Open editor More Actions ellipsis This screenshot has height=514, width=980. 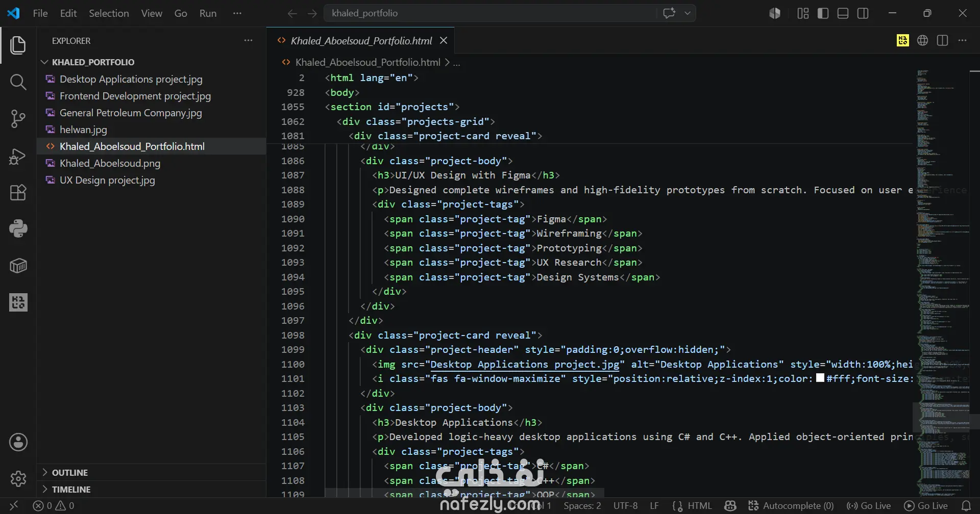962,40
